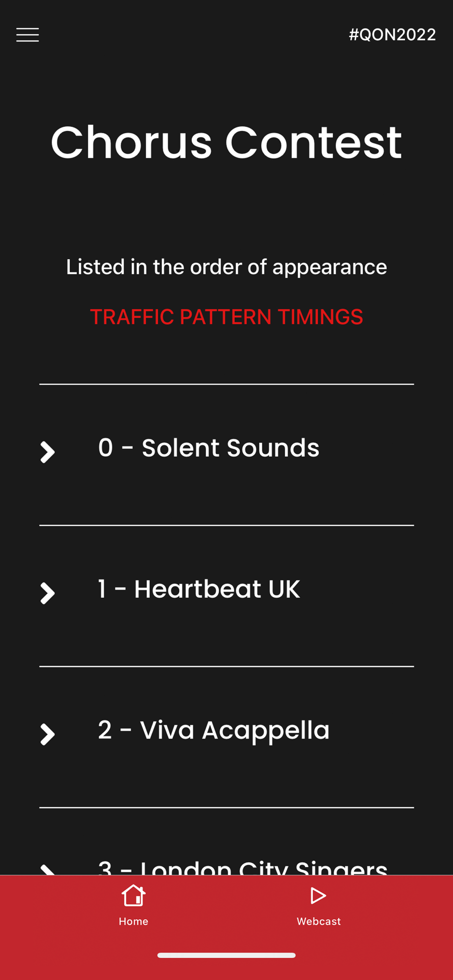Tap the Home house icon

133,896
